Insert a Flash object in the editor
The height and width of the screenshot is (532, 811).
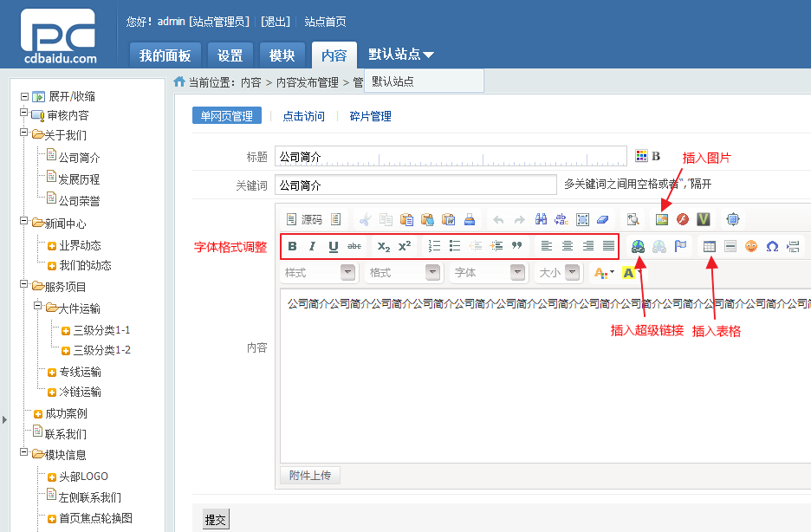[x=683, y=220]
